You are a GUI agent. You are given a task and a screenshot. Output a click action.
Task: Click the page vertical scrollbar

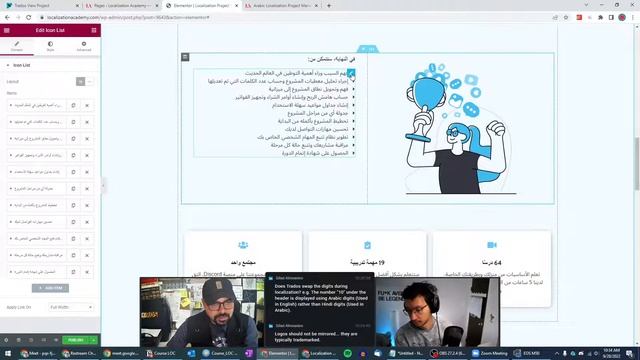coord(637,163)
